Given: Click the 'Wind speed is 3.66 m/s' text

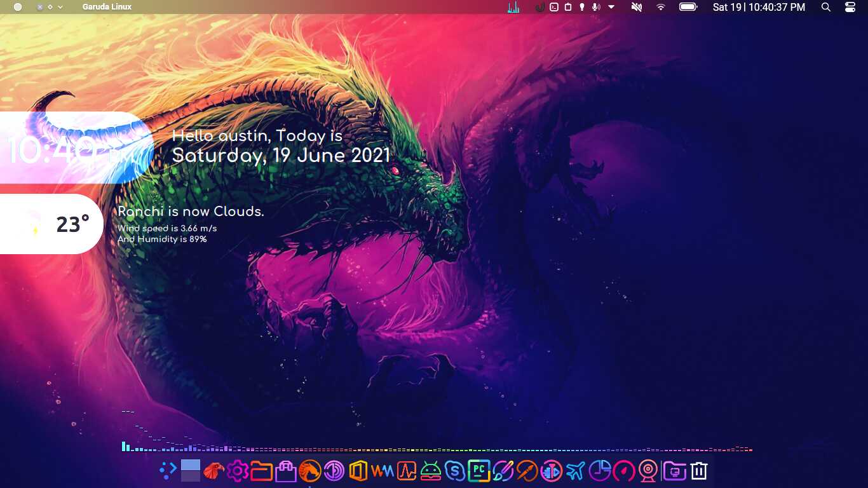Looking at the screenshot, I should click(x=168, y=228).
